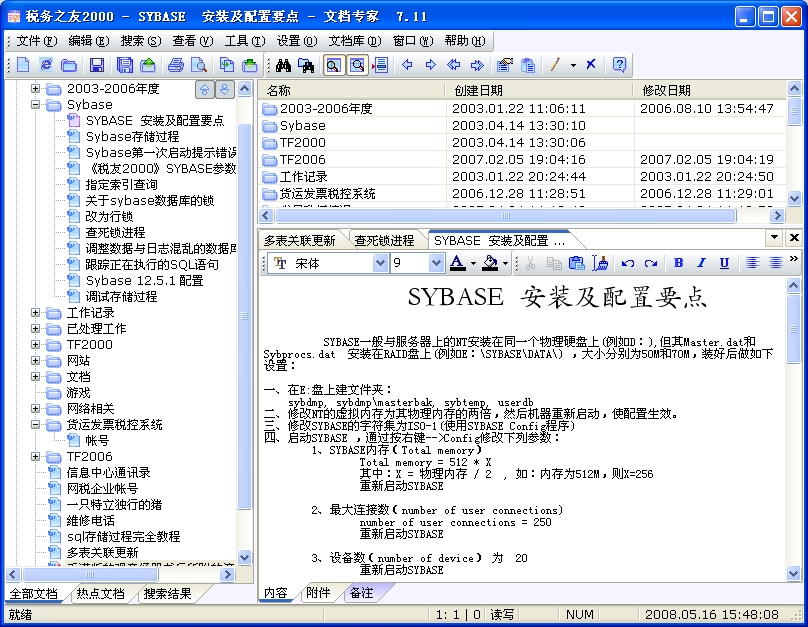Click the text font color A swatch
The height and width of the screenshot is (627, 808).
pos(457,263)
